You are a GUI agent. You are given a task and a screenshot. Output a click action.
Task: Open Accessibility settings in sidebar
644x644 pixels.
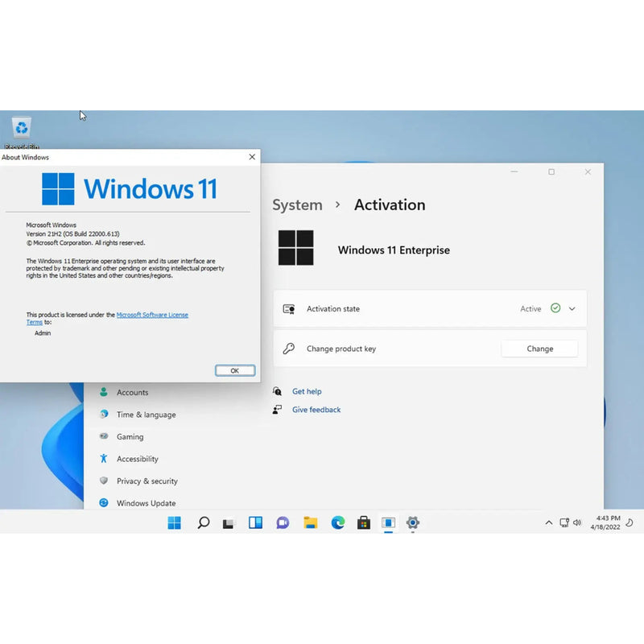click(x=137, y=459)
